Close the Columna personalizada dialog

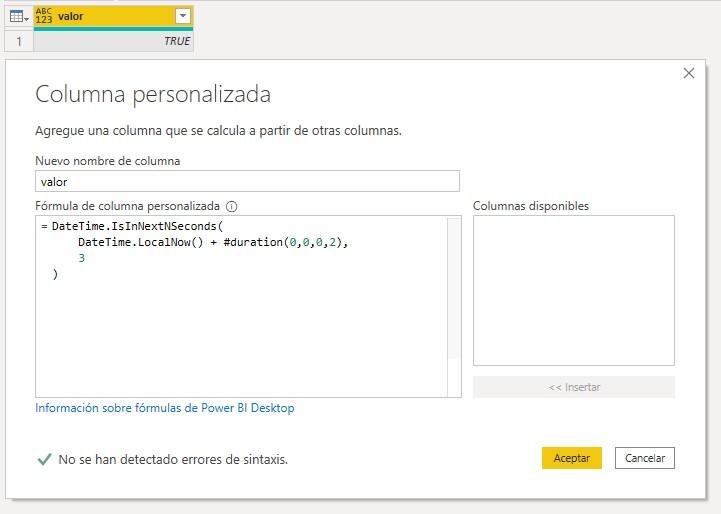688,74
